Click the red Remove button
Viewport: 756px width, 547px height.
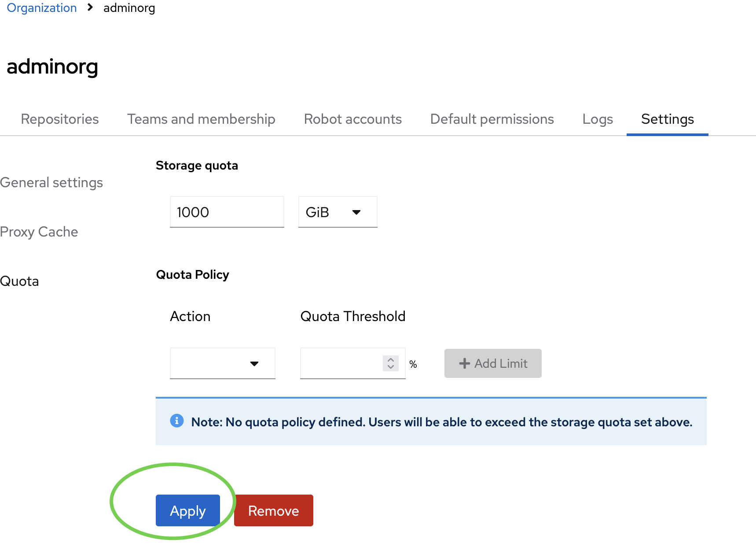(273, 510)
